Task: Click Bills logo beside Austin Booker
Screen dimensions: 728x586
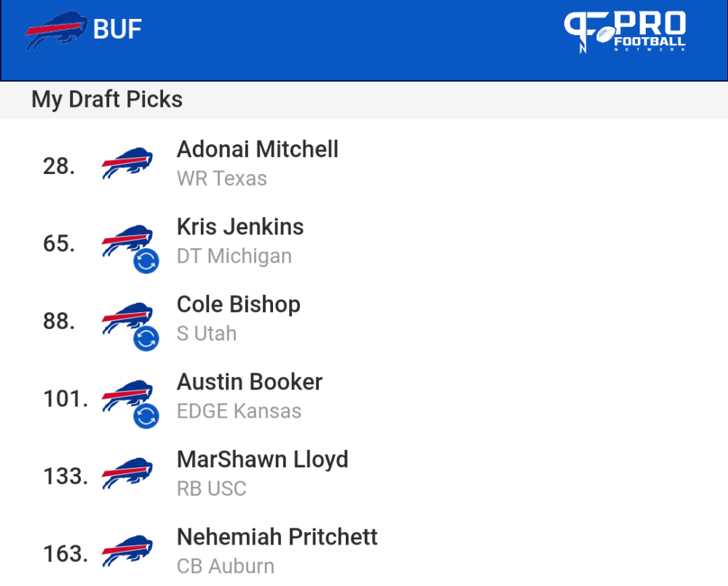Action: point(127,396)
